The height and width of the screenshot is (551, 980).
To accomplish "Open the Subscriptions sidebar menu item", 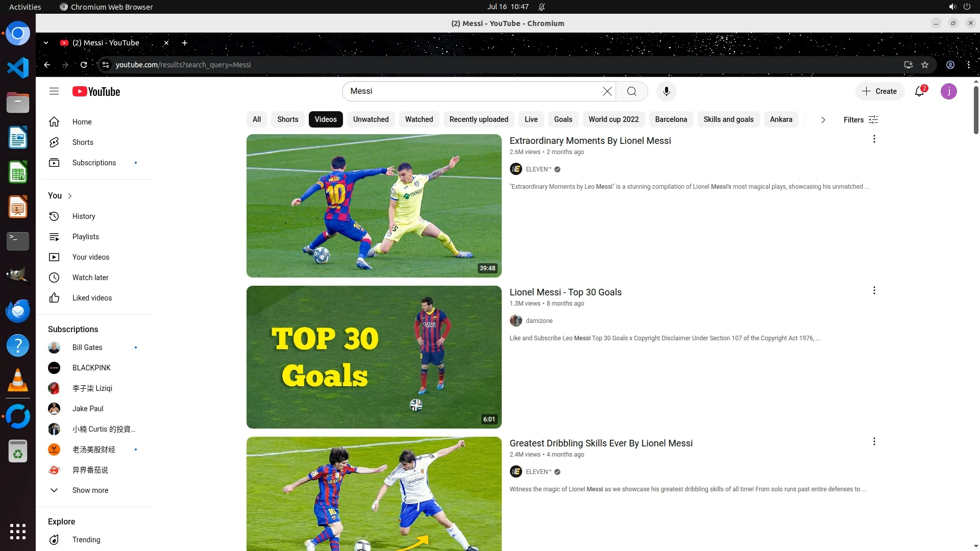I will (94, 163).
